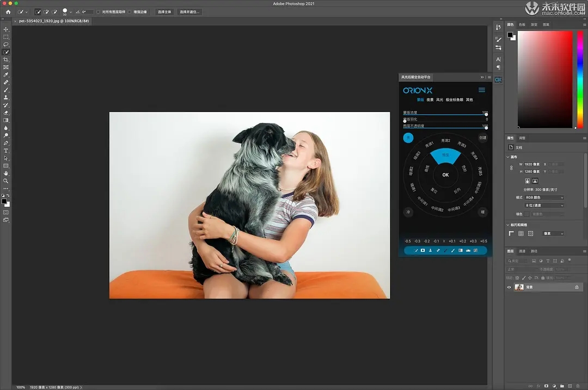Open the brush size picker dropdown
Image resolution: width=588 pixels, height=390 pixels.
[x=71, y=11]
